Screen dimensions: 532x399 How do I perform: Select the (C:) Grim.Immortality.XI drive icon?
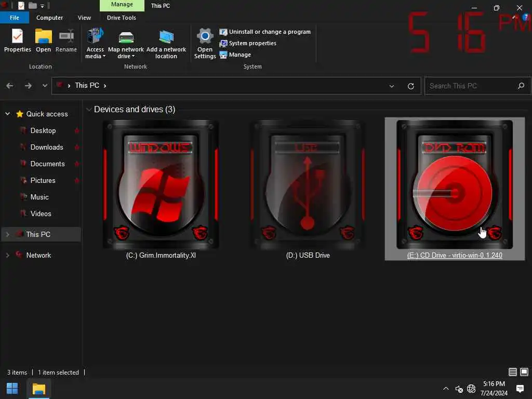[x=161, y=184]
